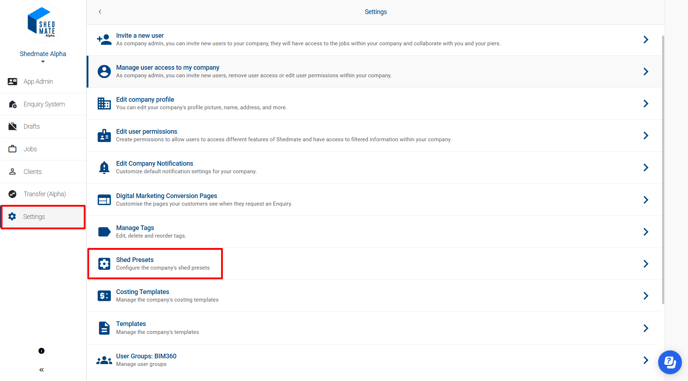Click the Manage user access profile icon
The height and width of the screenshot is (381, 688).
(104, 72)
